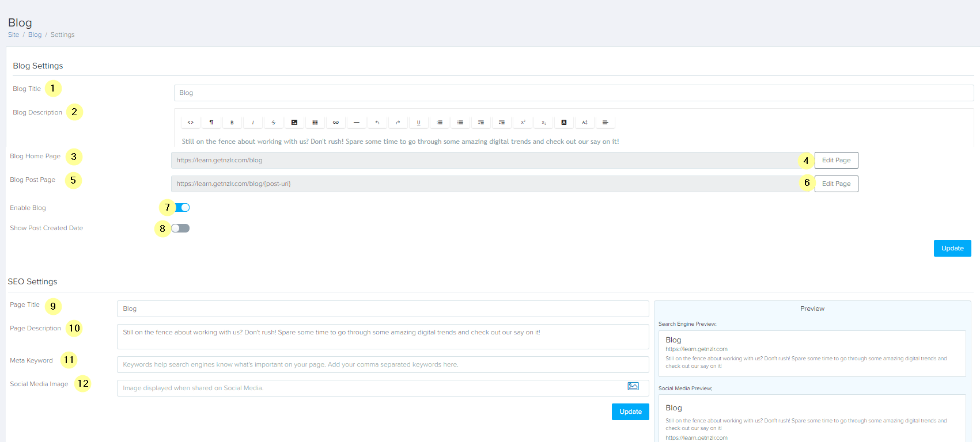Viewport: 980px width, 442px height.
Task: Apply bold formatting to the description
Action: pos(232,122)
